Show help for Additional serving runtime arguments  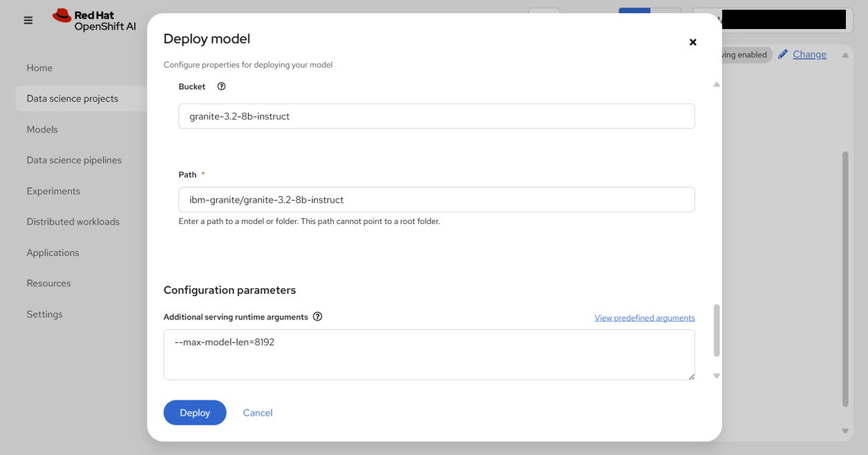coord(317,317)
